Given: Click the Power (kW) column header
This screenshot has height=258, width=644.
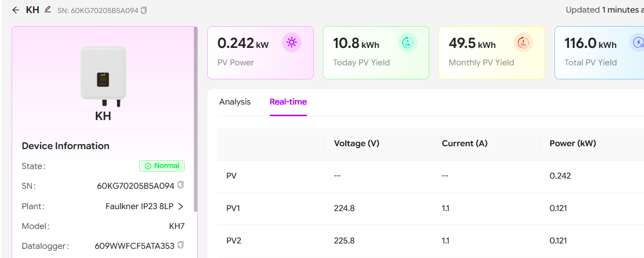Looking at the screenshot, I should tap(572, 143).
